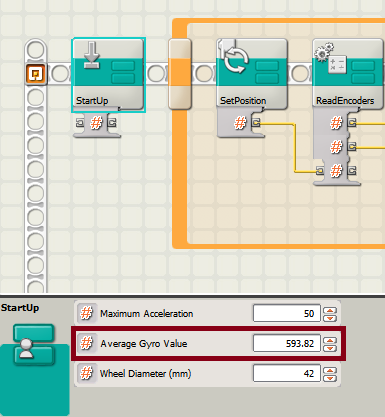Click the Average Gyro Value label
The image size is (385, 417).
click(144, 344)
